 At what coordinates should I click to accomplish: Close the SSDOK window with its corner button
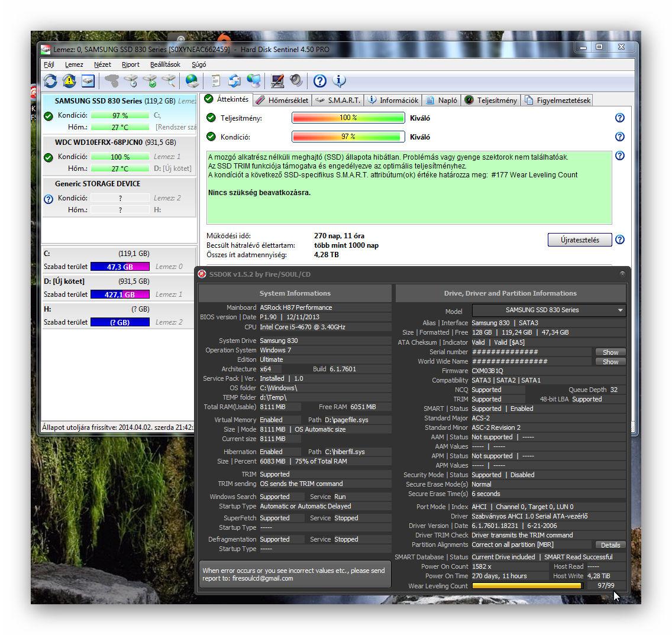[x=622, y=274]
